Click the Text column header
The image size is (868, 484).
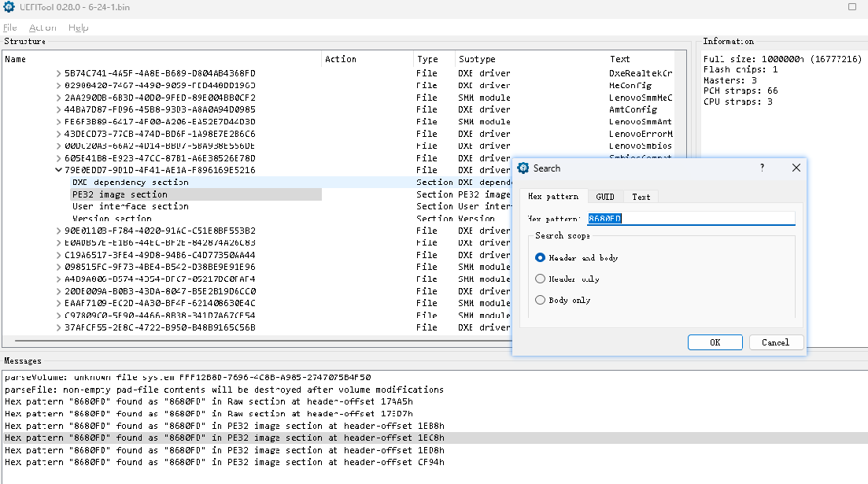point(641,59)
